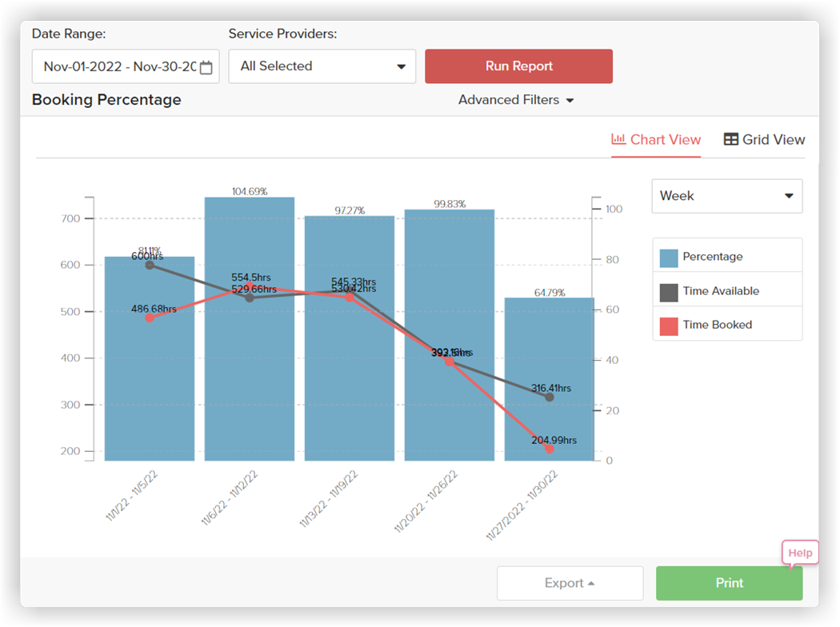Screen dimensions: 840x627
Task: Switch to the Grid View tab
Action: tap(764, 140)
